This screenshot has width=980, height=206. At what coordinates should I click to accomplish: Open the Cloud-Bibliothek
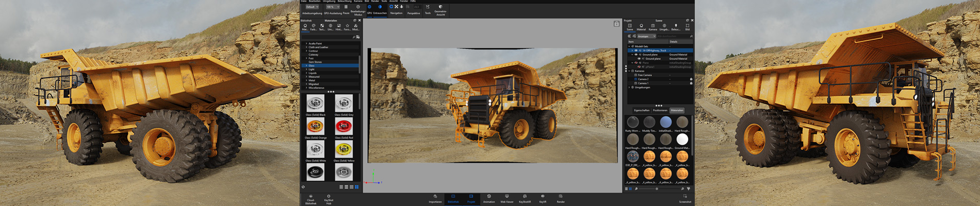click(311, 197)
